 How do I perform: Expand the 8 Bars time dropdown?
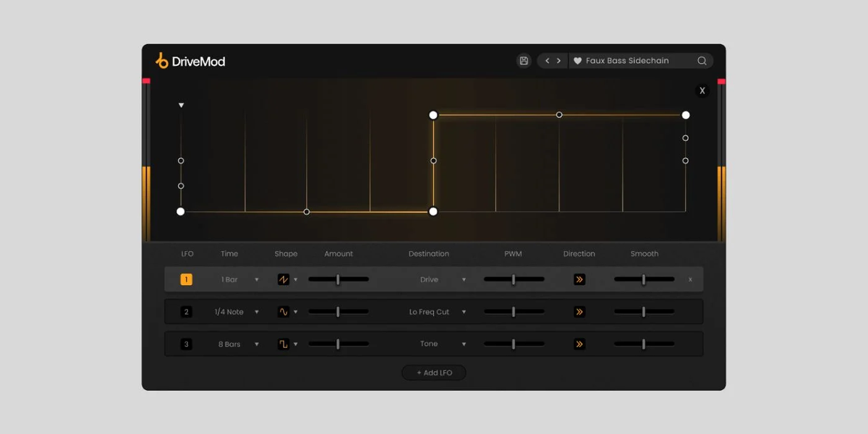pos(239,344)
